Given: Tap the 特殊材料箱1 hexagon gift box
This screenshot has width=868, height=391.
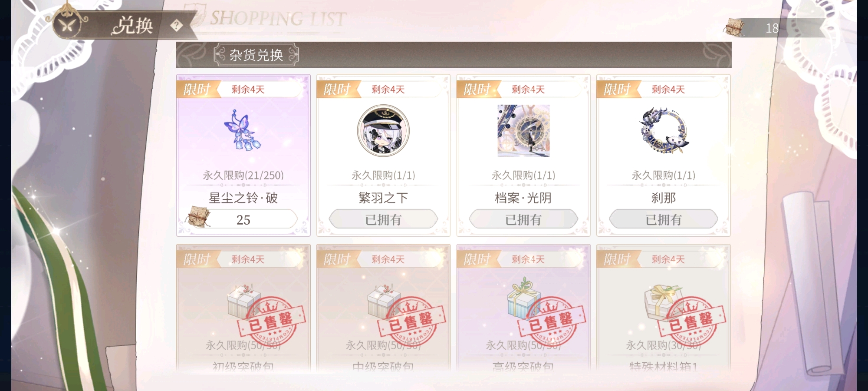Looking at the screenshot, I should click(663, 301).
